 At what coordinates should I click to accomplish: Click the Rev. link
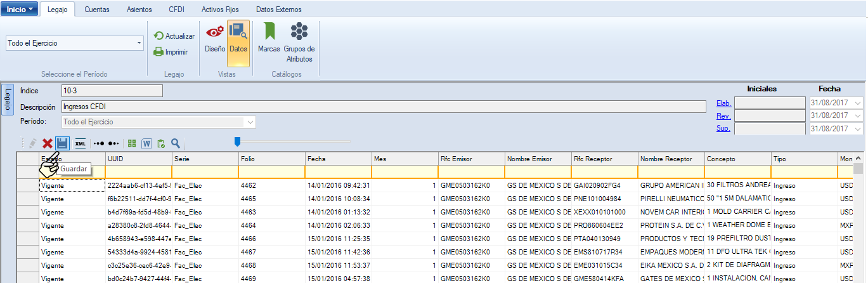click(x=723, y=116)
